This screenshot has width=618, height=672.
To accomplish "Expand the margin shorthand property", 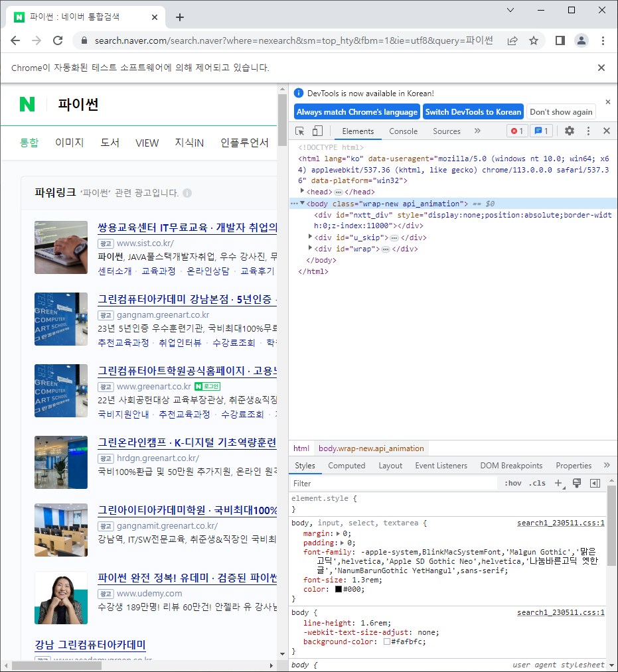I will (x=338, y=533).
